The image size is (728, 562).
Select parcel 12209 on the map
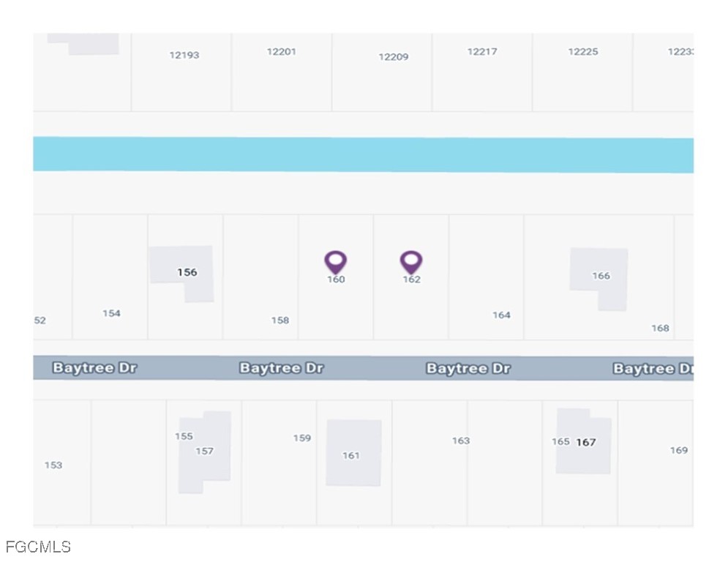(393, 56)
